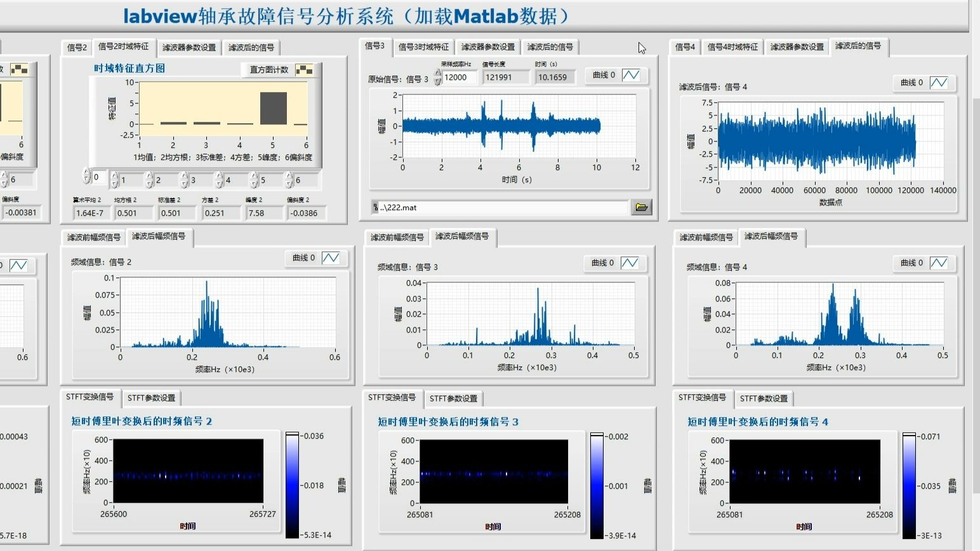
Task: Click the 原始信号 信号 3 waveform plot
Action: 519,126
